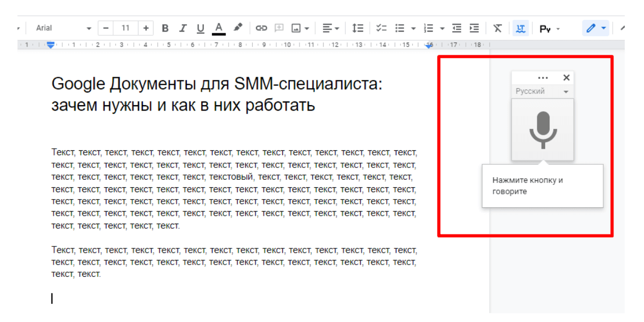Insert a link using the toolbar icon
644x322 pixels.
(x=261, y=28)
